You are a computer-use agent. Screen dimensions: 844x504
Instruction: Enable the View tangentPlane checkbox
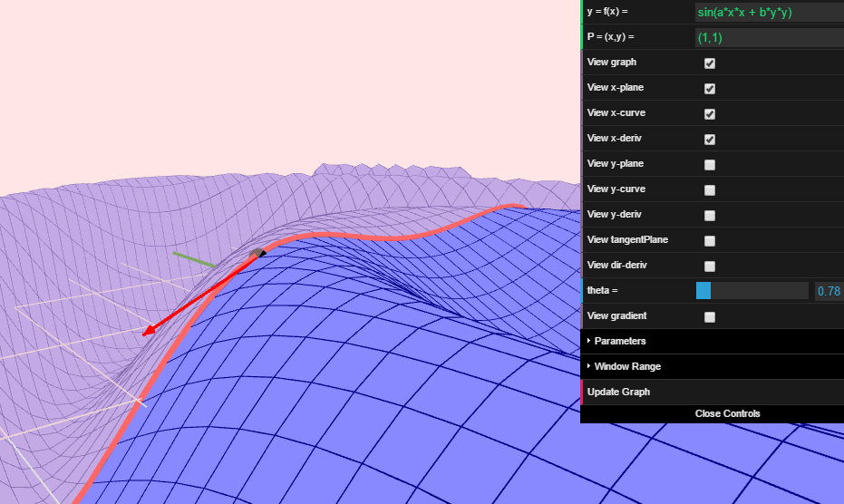710,241
